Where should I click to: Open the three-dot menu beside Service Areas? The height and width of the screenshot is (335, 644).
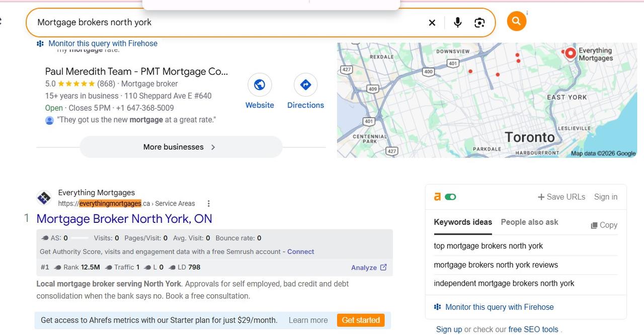point(208,204)
